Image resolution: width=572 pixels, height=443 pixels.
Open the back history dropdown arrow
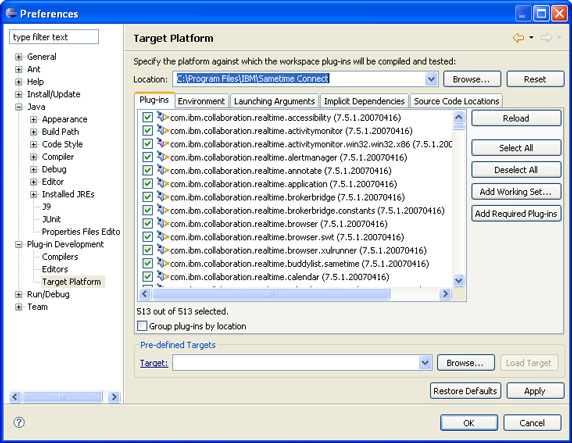pyautogui.click(x=531, y=37)
